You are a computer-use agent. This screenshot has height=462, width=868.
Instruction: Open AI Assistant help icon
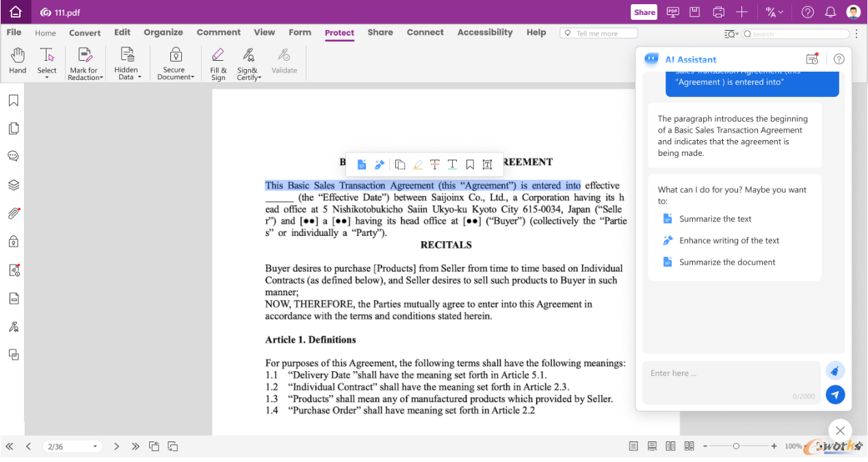click(x=839, y=59)
